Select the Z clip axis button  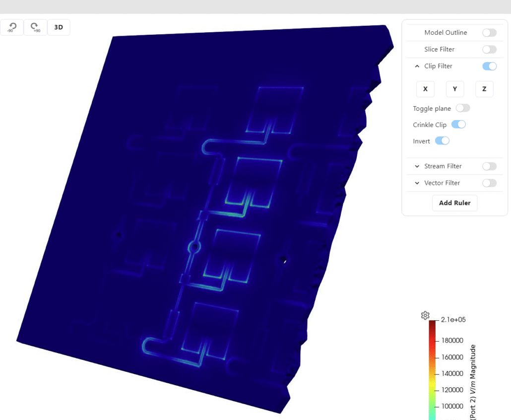[x=484, y=89]
